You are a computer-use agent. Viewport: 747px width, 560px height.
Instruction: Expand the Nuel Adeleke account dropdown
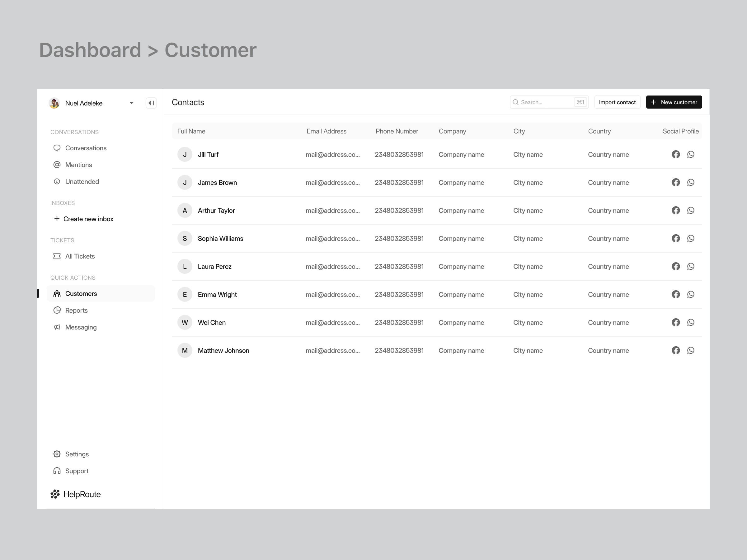131,103
